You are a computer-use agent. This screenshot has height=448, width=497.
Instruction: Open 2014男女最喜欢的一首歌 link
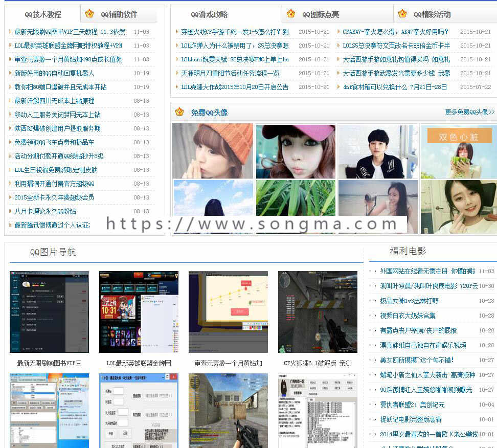(x=429, y=434)
